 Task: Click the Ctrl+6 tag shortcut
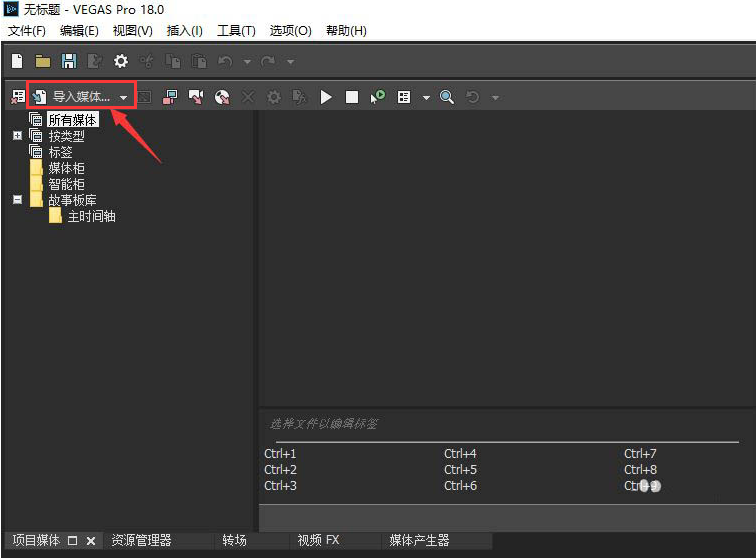tap(460, 486)
